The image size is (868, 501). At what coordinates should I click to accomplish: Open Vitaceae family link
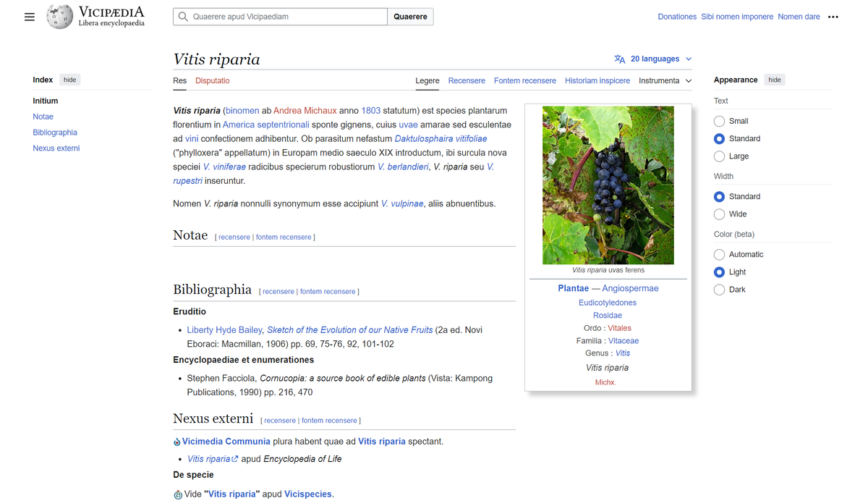pos(624,341)
